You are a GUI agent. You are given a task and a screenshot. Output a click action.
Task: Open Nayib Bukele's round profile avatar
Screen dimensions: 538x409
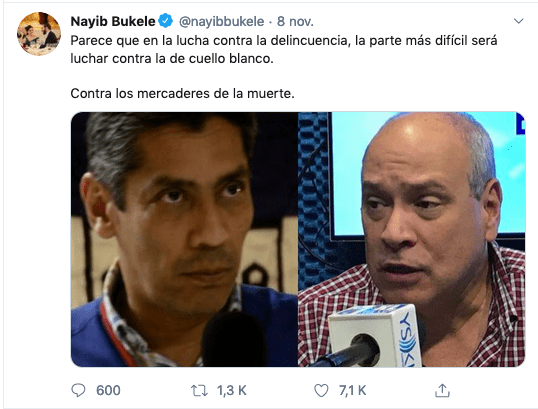39,34
